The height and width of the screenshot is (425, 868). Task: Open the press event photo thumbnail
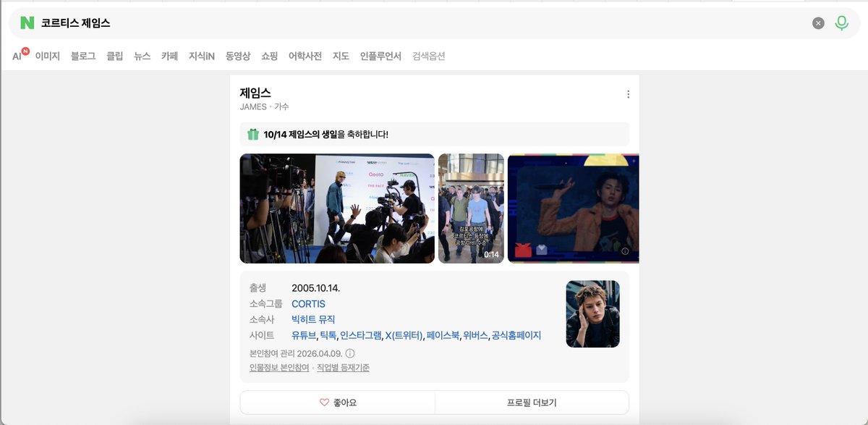coord(337,209)
